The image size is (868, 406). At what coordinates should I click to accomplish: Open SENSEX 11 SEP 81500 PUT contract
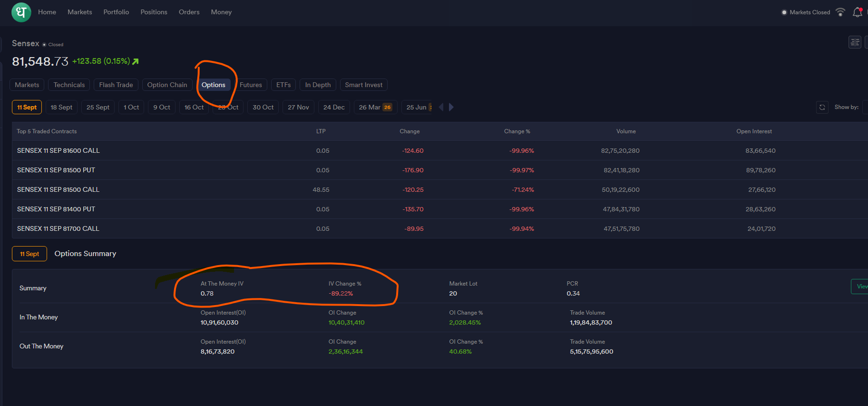[x=56, y=170]
